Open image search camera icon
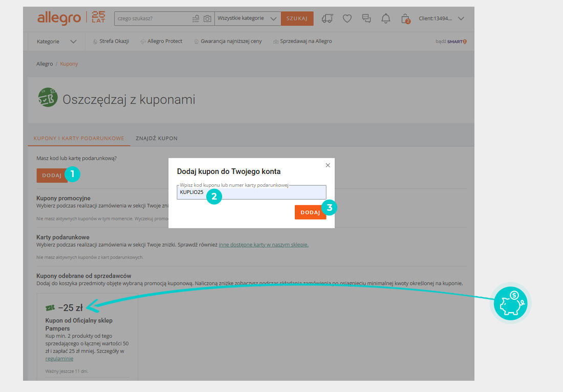Image resolution: width=563 pixels, height=392 pixels. click(x=207, y=19)
